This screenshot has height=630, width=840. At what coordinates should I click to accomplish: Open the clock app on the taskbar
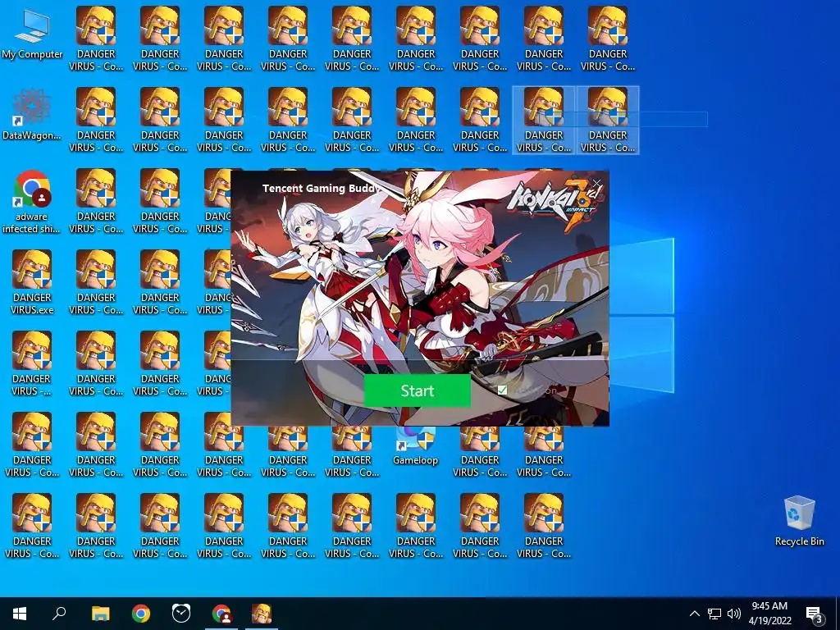pyautogui.click(x=181, y=614)
